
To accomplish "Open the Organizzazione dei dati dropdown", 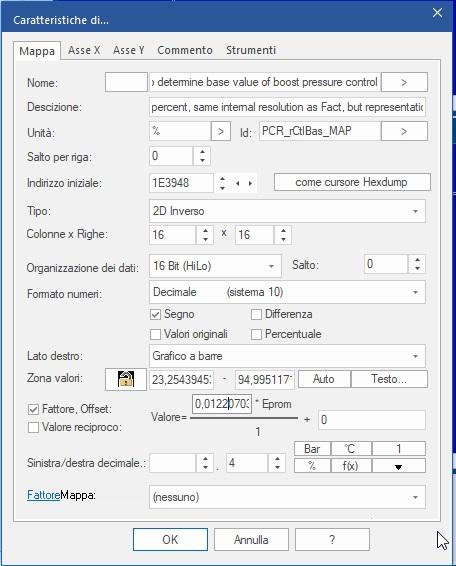I will point(215,266).
